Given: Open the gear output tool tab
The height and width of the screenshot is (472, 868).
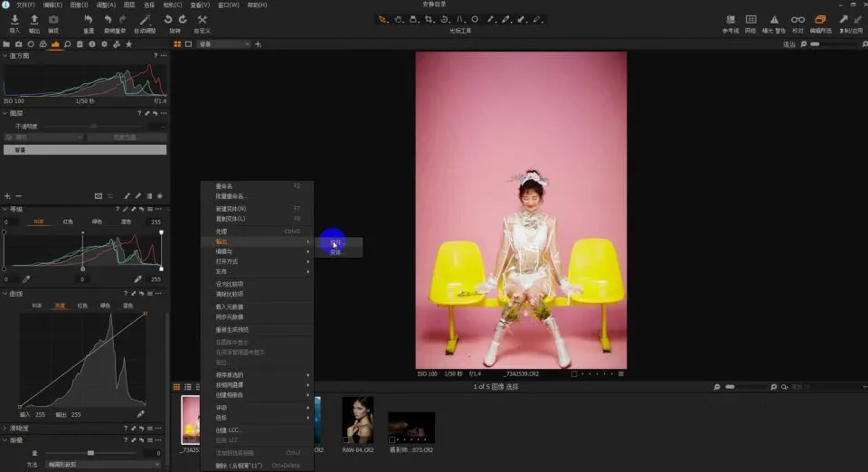Looking at the screenshot, I should (104, 44).
